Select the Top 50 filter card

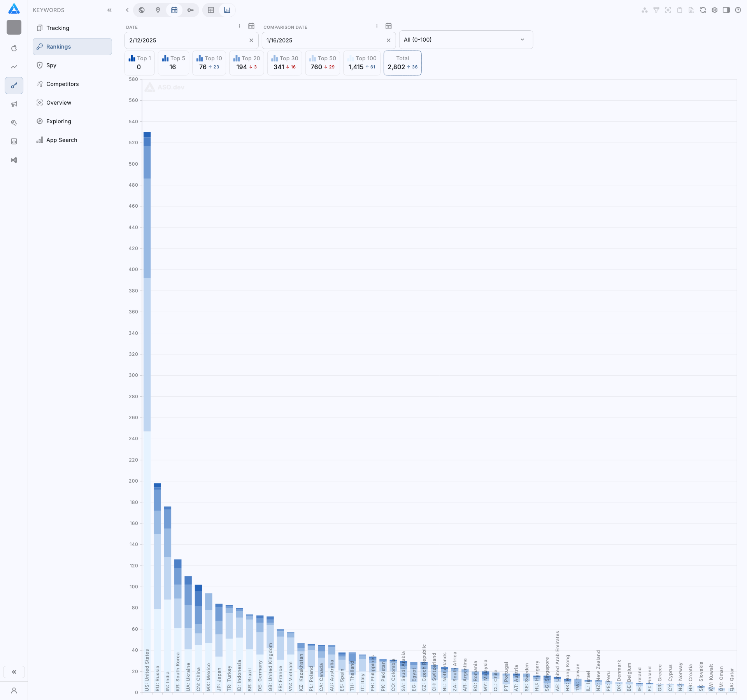pos(323,63)
